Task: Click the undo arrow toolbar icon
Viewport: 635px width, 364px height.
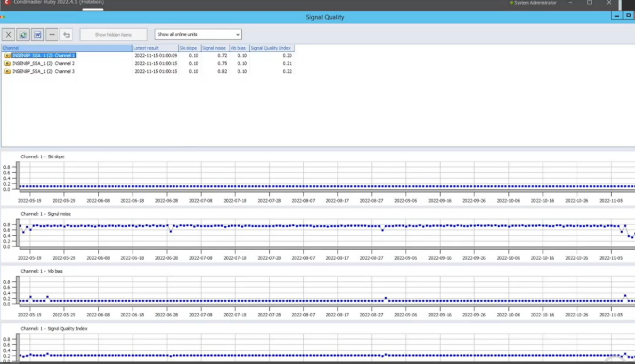Action: [66, 35]
